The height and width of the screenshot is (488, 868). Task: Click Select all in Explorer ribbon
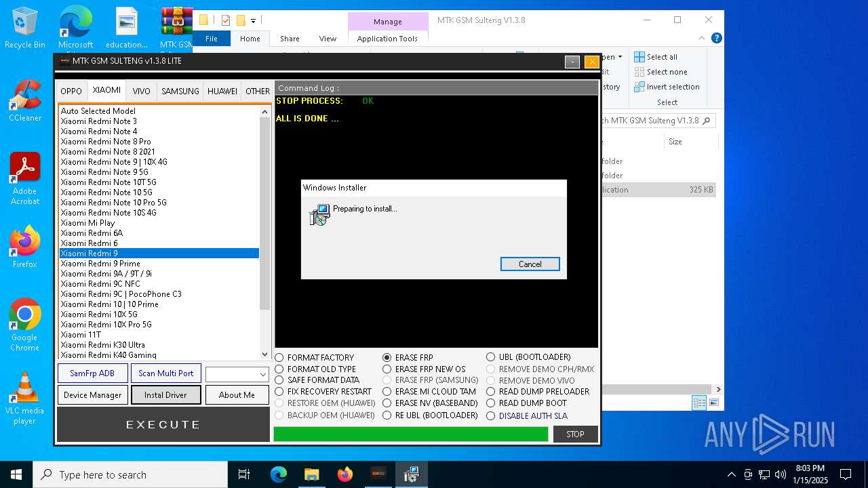(x=656, y=57)
